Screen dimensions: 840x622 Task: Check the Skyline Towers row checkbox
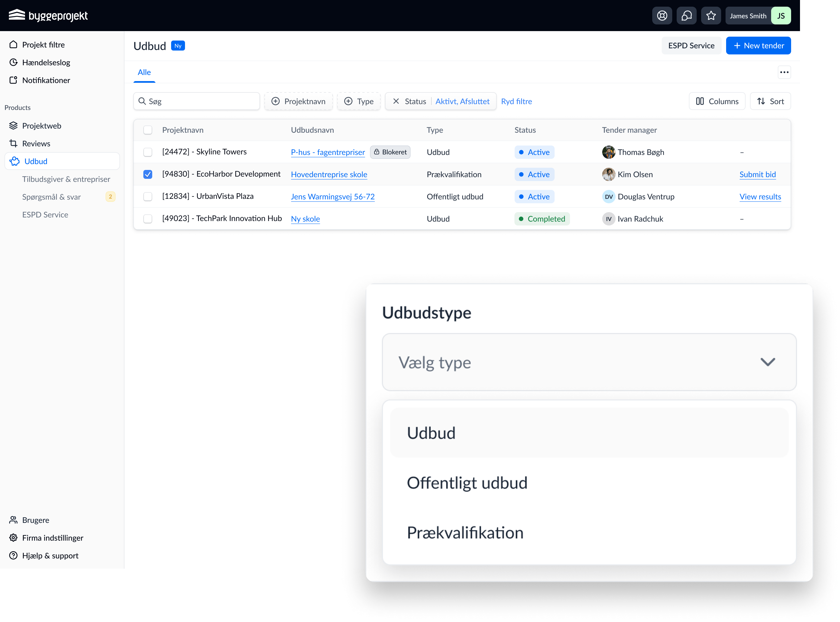pos(148,152)
